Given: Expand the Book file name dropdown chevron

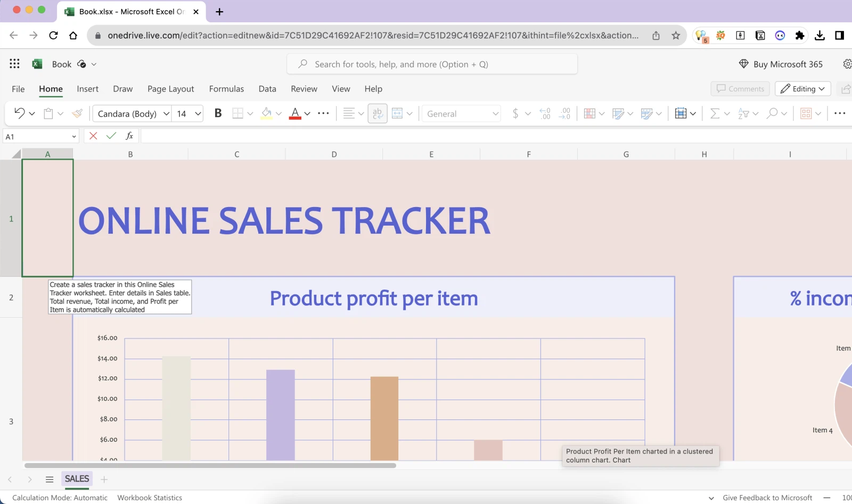Looking at the screenshot, I should (94, 64).
